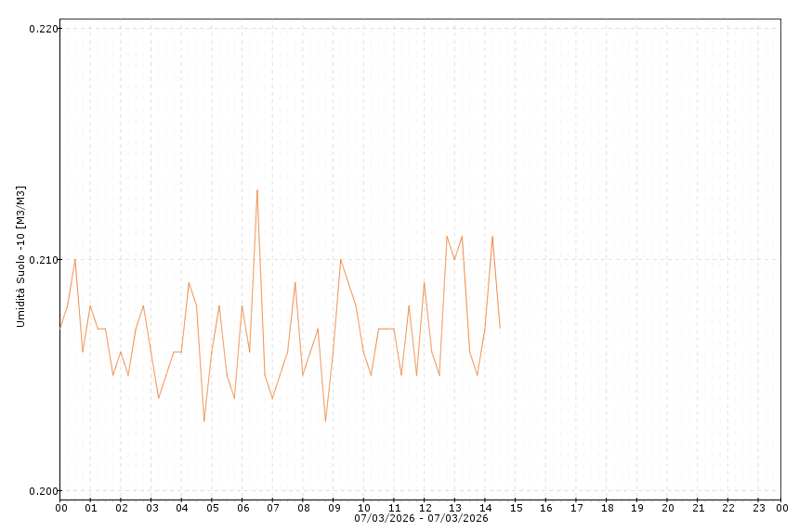Click the 0.210 y-axis tick label

tap(44, 260)
